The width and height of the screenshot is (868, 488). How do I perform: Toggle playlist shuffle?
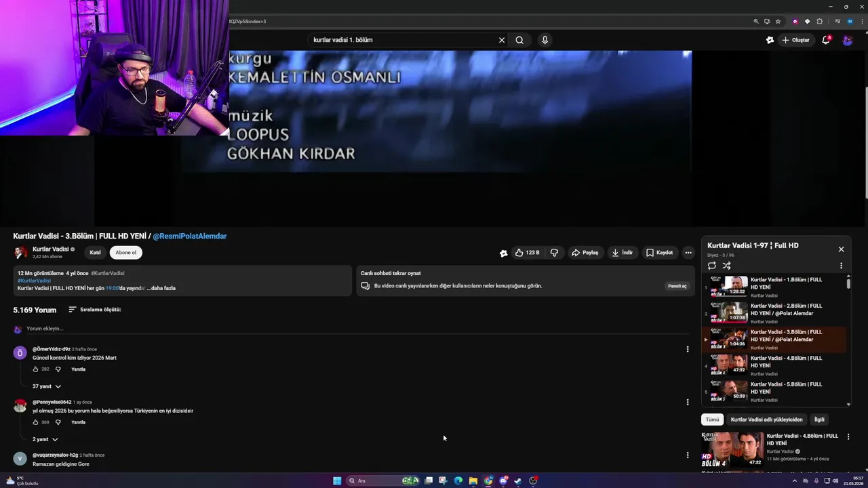(727, 266)
